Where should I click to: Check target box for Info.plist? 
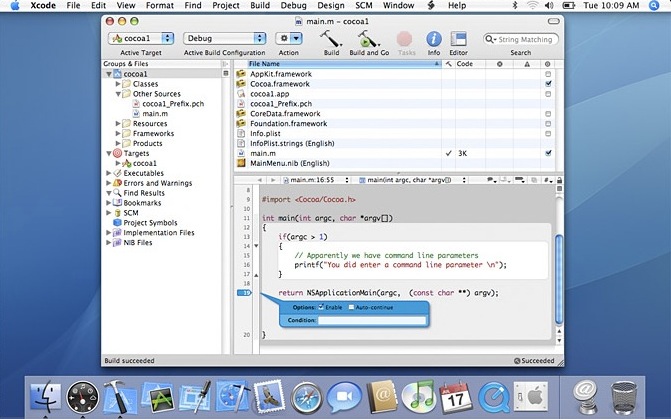tap(548, 134)
